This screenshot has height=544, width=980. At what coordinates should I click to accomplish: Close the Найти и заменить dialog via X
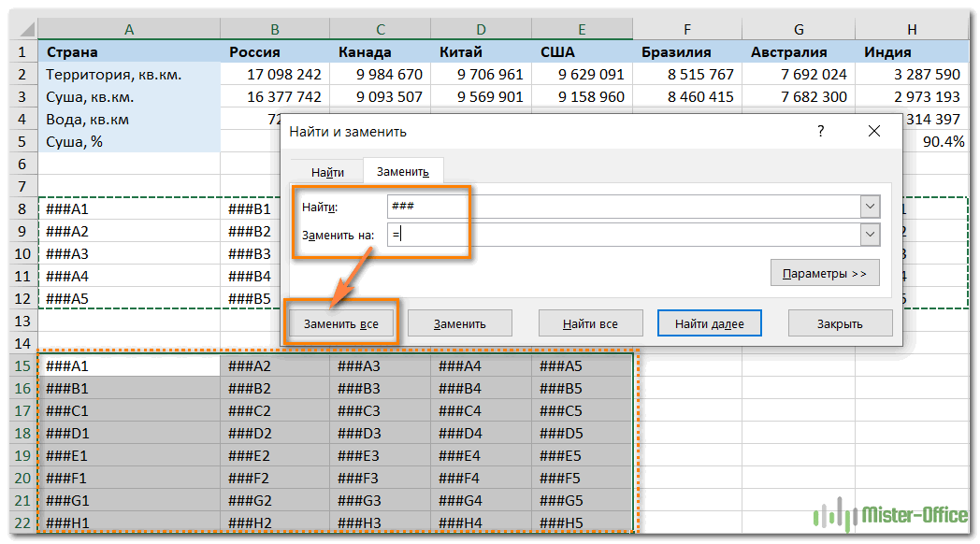873,132
